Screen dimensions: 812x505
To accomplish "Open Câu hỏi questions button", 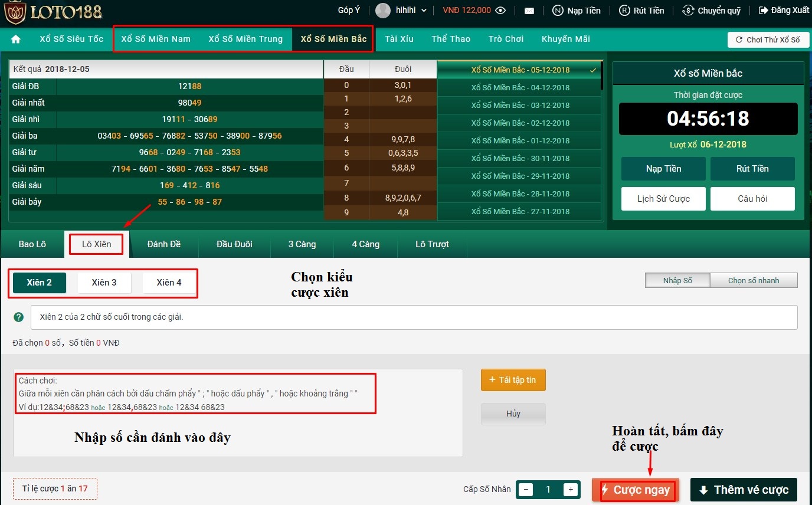I will click(752, 199).
